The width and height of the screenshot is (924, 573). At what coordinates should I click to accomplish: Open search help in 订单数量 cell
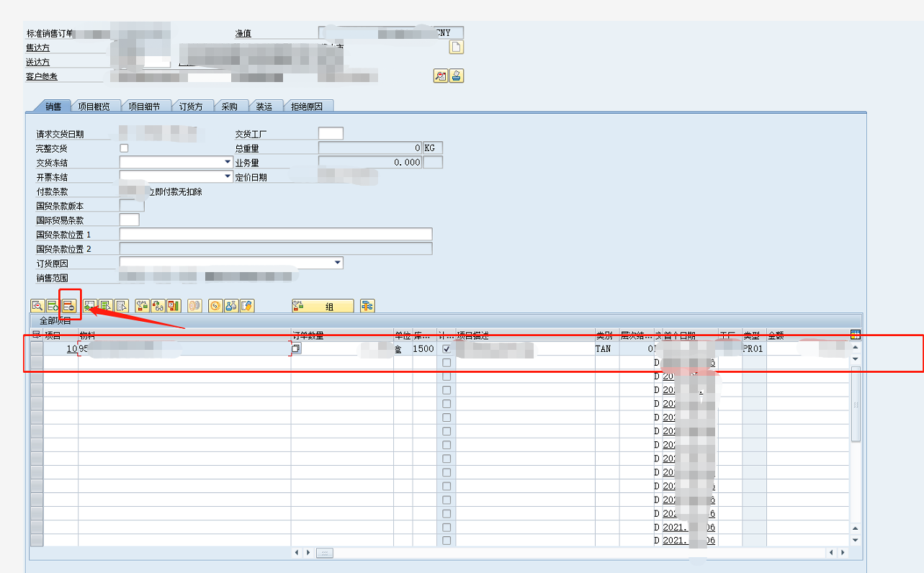point(296,348)
